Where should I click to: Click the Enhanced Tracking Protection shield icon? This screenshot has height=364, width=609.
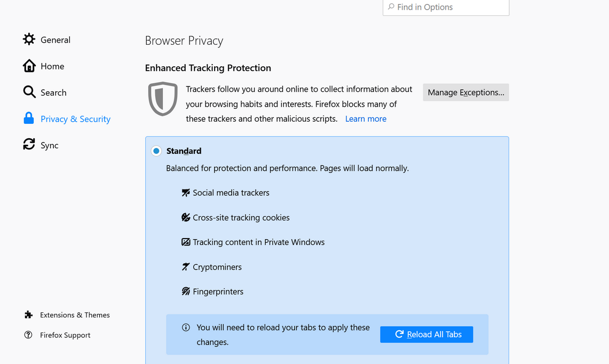(163, 99)
